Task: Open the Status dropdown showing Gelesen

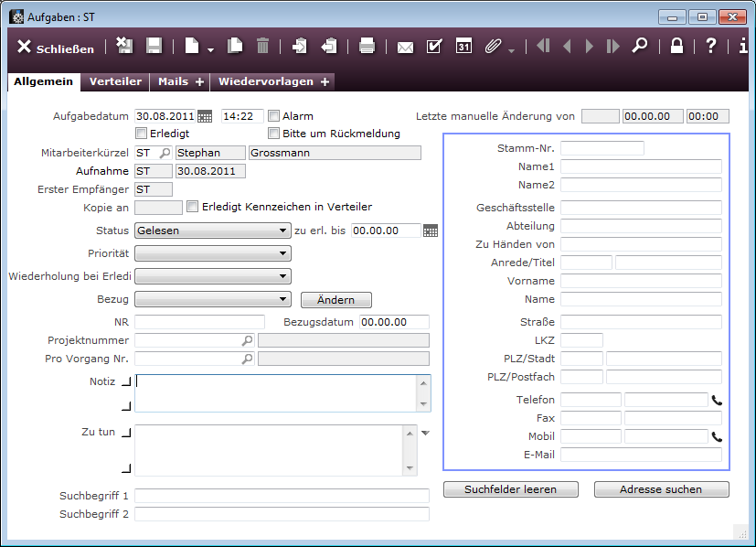Action: tap(212, 231)
